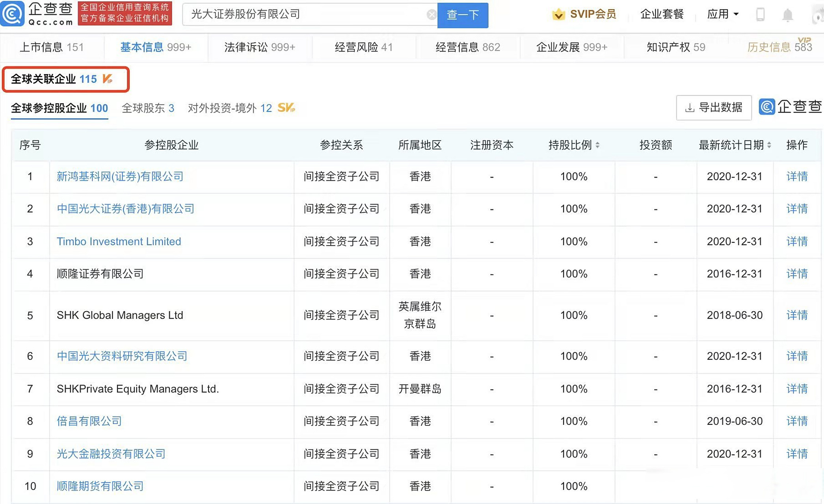This screenshot has height=504, width=824.
Task: Click the SVIP会员 crown icon
Action: [x=557, y=14]
